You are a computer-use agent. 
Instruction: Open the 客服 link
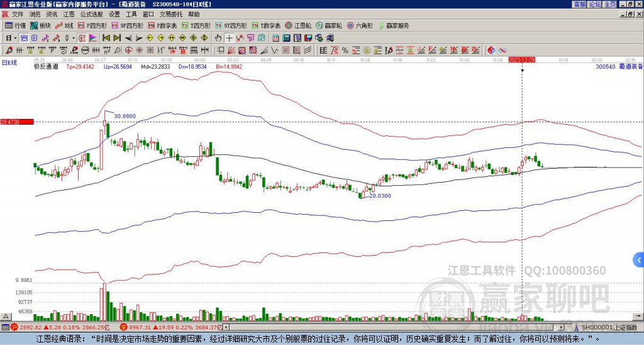tap(579, 4)
